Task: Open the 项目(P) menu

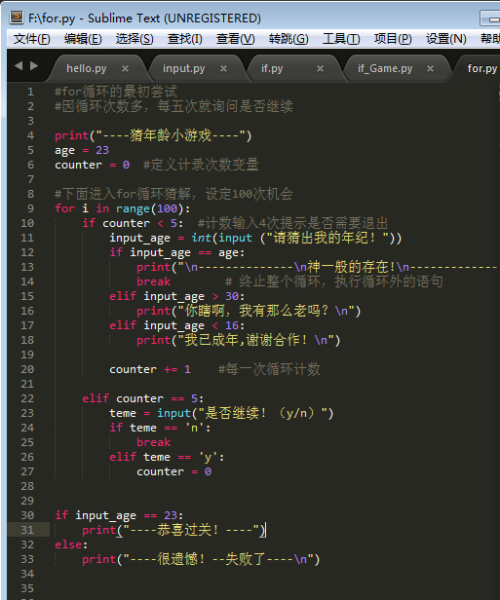Action: (393, 39)
